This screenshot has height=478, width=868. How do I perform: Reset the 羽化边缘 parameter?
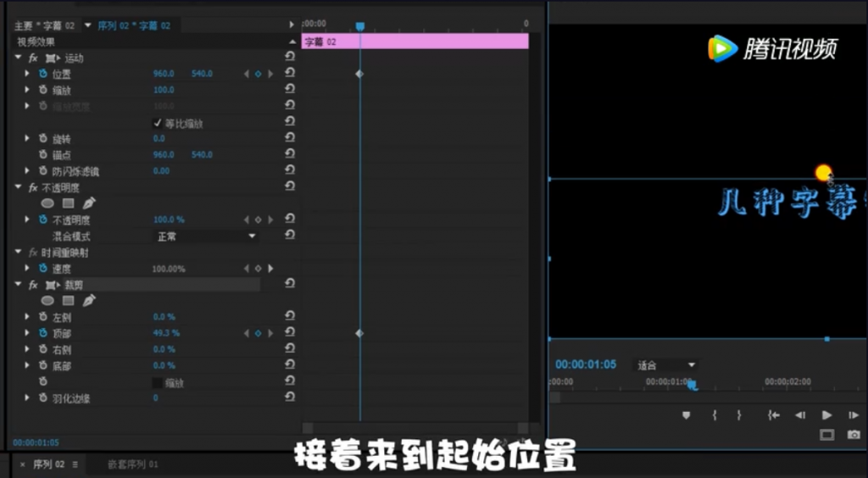tap(290, 397)
